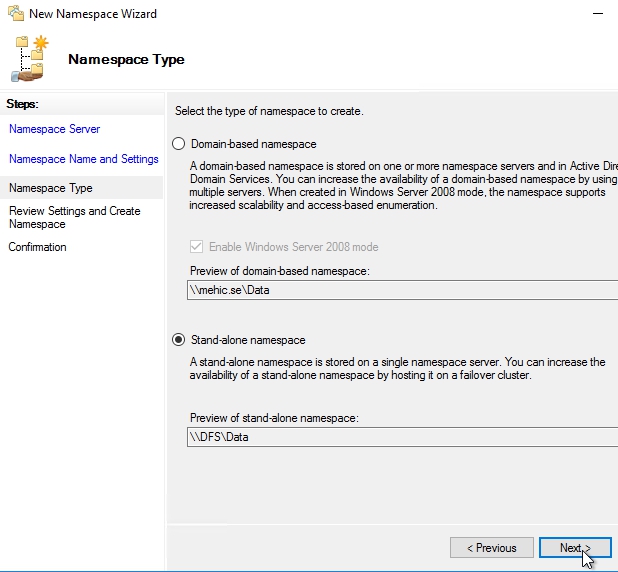Click the namespace folders icon in the header
The image size is (618, 572).
(30, 59)
